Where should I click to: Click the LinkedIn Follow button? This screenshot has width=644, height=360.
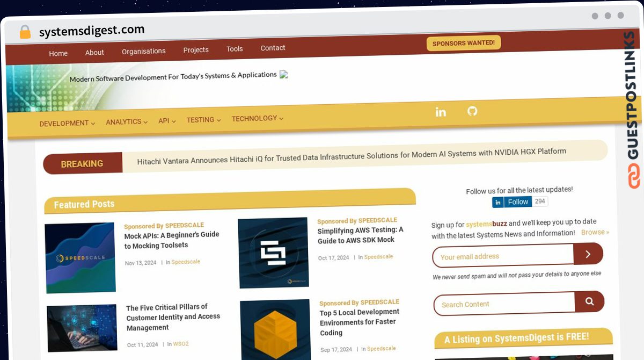pos(512,202)
